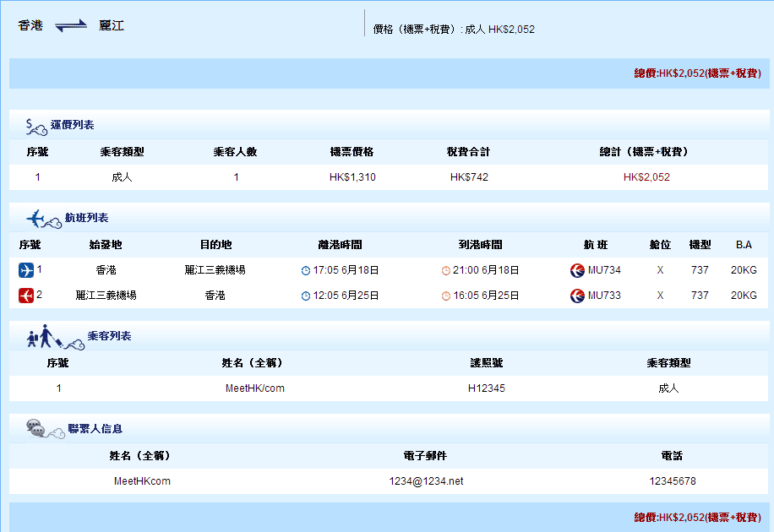Click the red return flight icon in row 2
Screen dimensions: 774x532
pos(26,296)
